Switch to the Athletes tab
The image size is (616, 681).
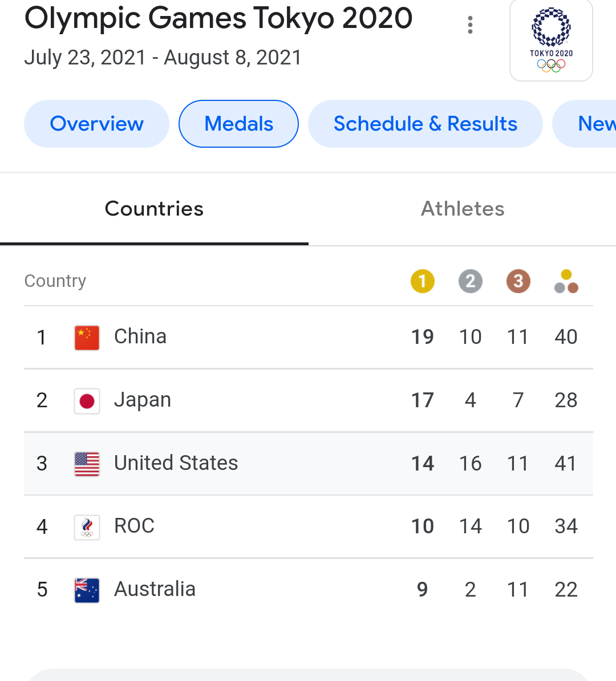[x=463, y=209]
